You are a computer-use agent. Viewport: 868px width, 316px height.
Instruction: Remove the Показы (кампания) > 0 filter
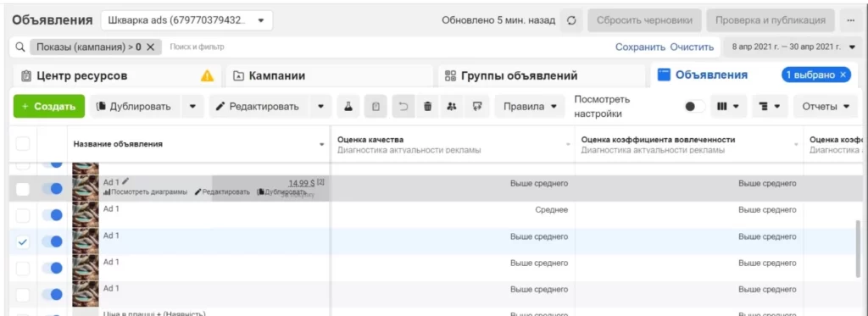[151, 47]
